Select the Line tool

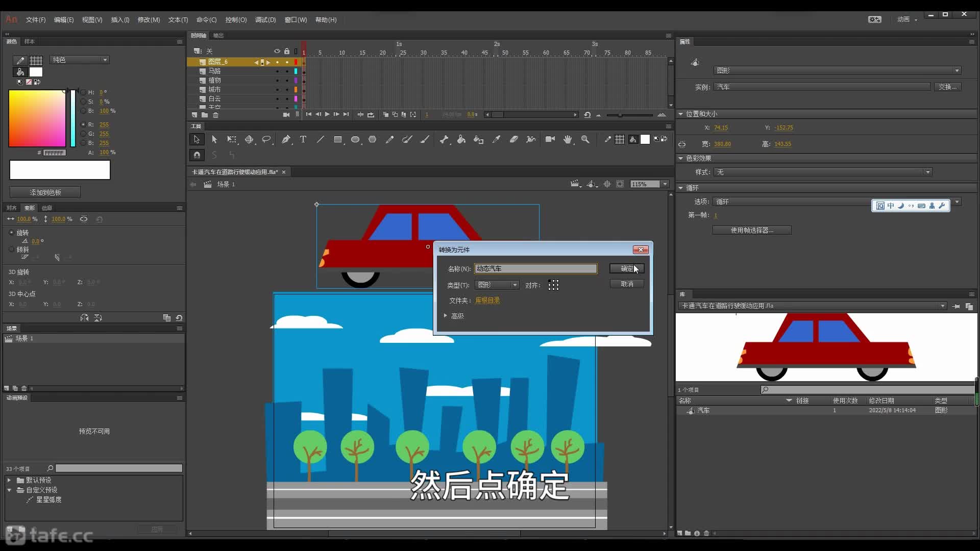321,139
